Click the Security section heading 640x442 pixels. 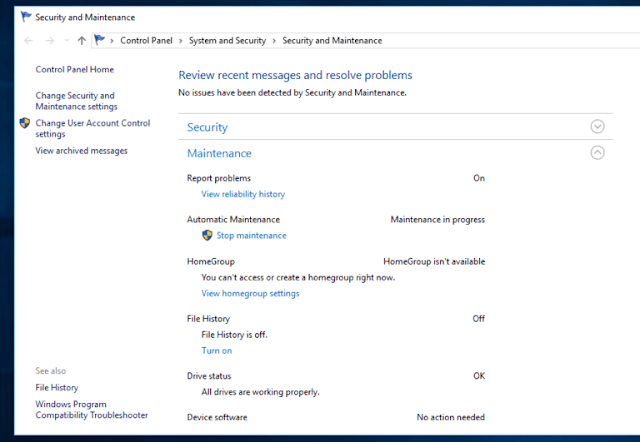coord(207,127)
